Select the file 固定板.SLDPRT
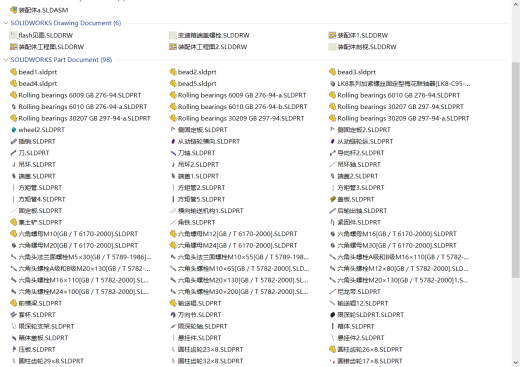The width and height of the screenshot is (520, 367). (x=40, y=211)
